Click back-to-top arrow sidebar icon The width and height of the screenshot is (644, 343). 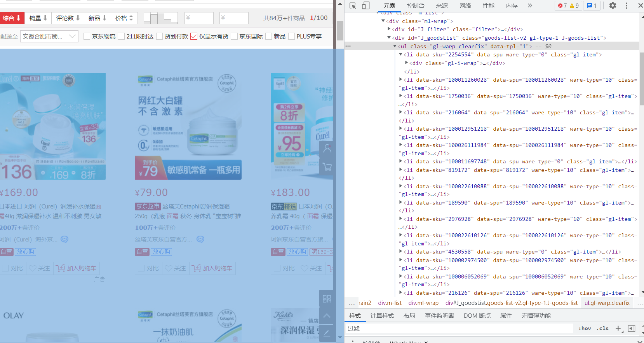(x=327, y=315)
